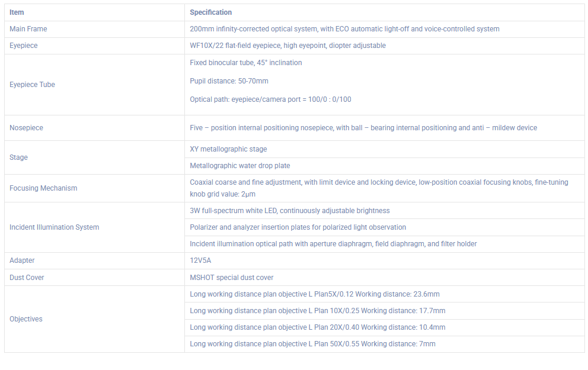Screen dimensions: 588x370
Task: Click the "Focusing Mechanism" row label
Action: pos(43,188)
